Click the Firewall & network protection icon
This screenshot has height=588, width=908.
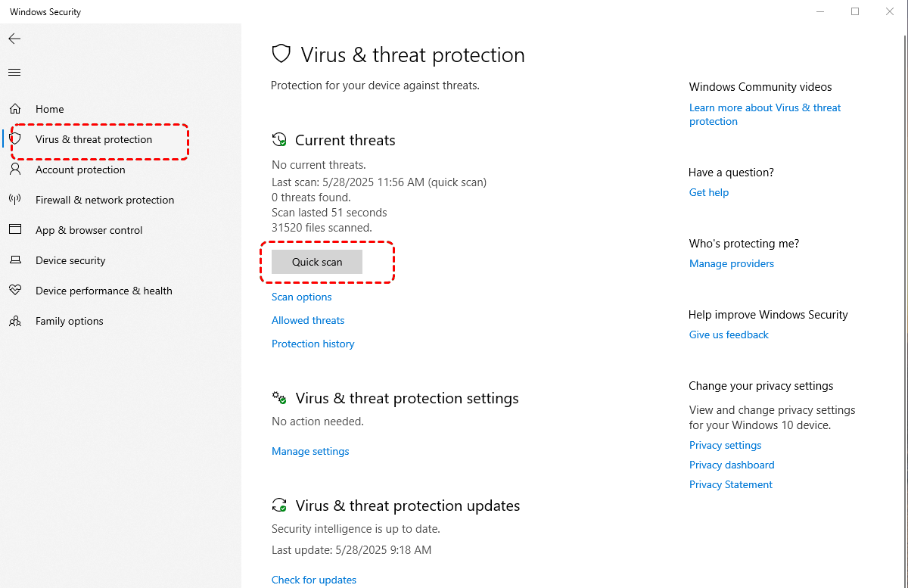15,200
